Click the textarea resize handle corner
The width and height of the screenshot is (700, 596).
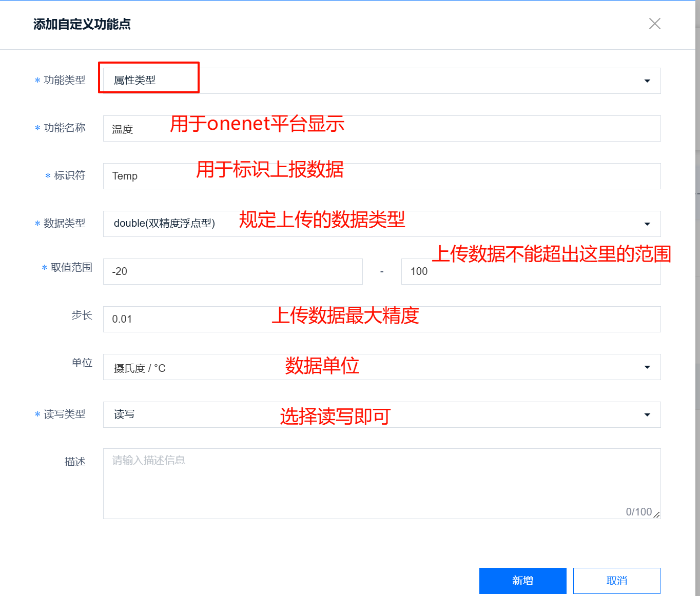coord(656,515)
